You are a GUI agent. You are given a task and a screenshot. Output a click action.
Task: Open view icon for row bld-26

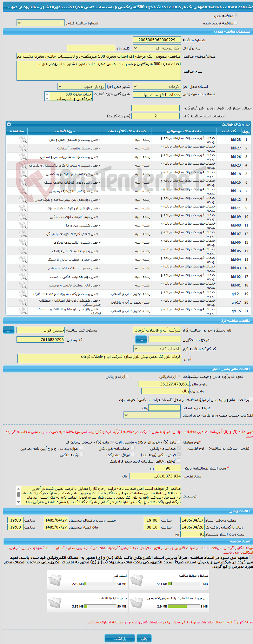click(x=23, y=156)
